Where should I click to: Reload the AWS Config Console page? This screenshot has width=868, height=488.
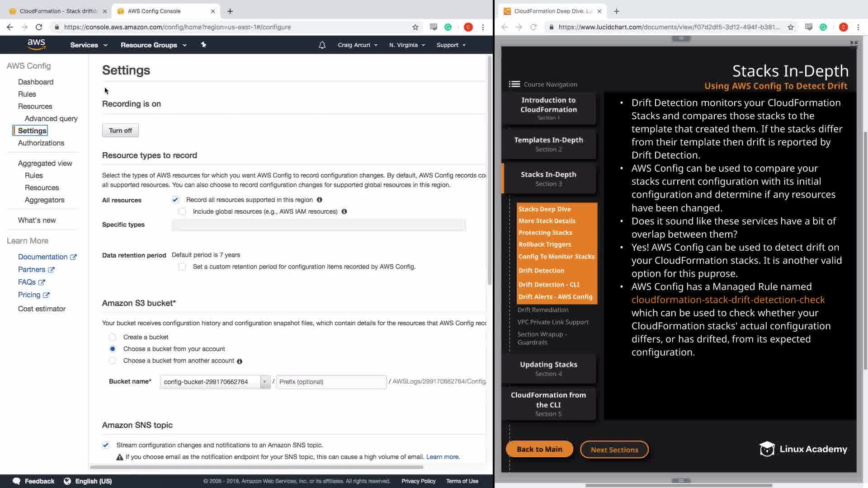tap(39, 27)
